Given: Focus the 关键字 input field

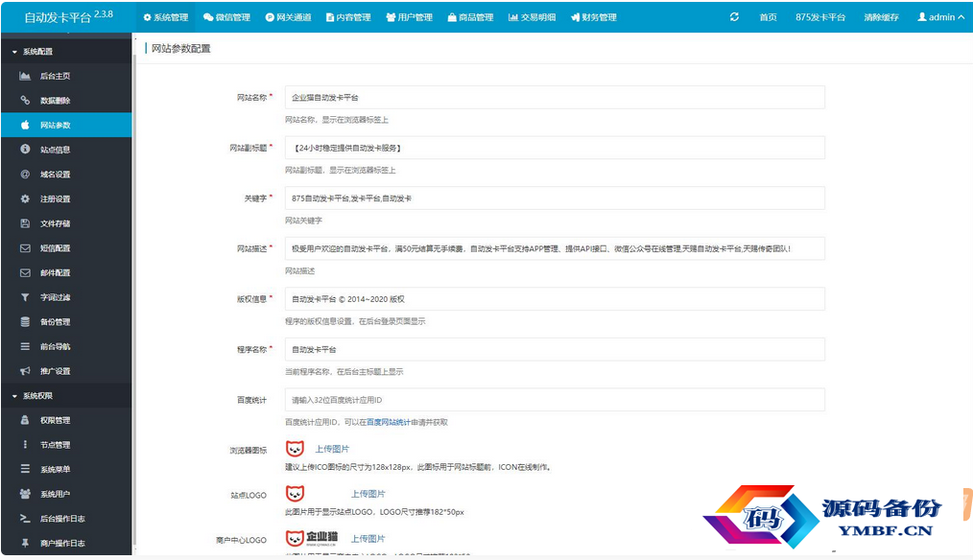Looking at the screenshot, I should pos(555,198).
